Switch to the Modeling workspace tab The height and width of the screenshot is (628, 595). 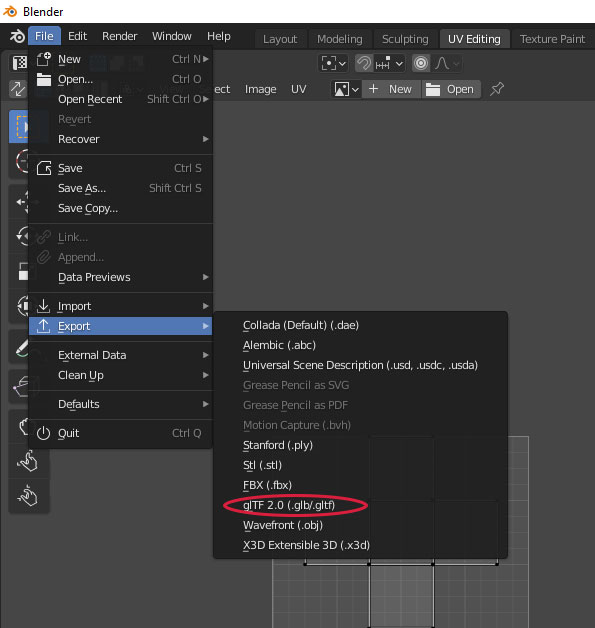click(x=340, y=39)
